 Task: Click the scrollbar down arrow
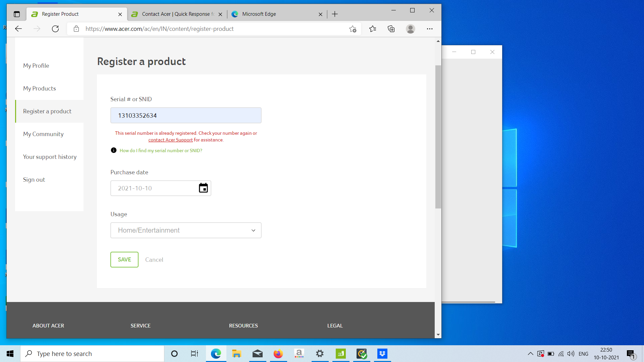438,335
